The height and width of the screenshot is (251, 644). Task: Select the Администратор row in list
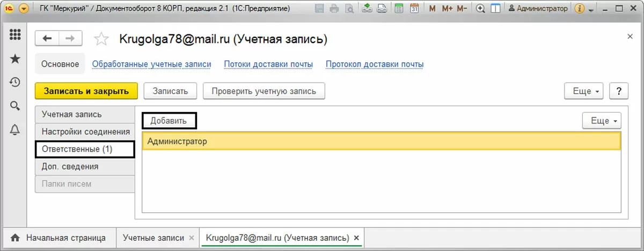(381, 141)
